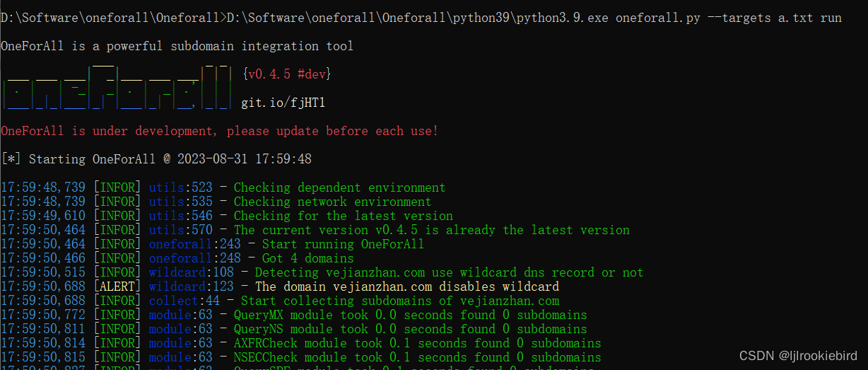This screenshot has width=868, height=370.
Task: Click the OneForAll ASCII art logo
Action: [117, 86]
